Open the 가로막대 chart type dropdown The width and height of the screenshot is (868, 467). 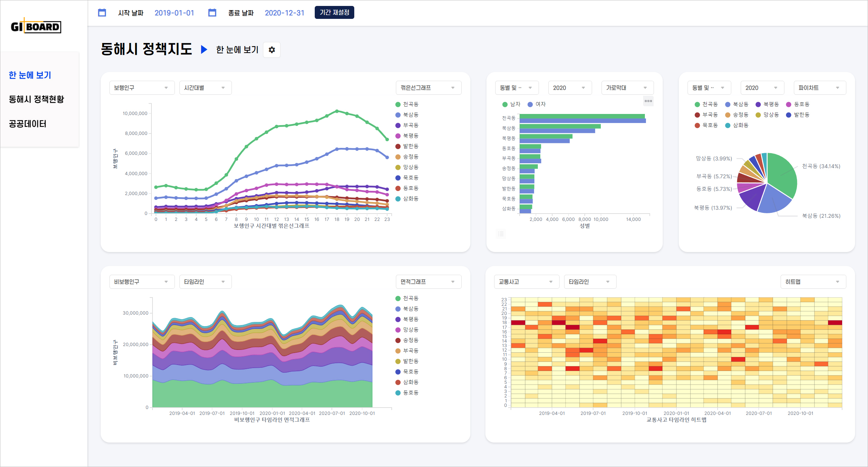click(627, 88)
